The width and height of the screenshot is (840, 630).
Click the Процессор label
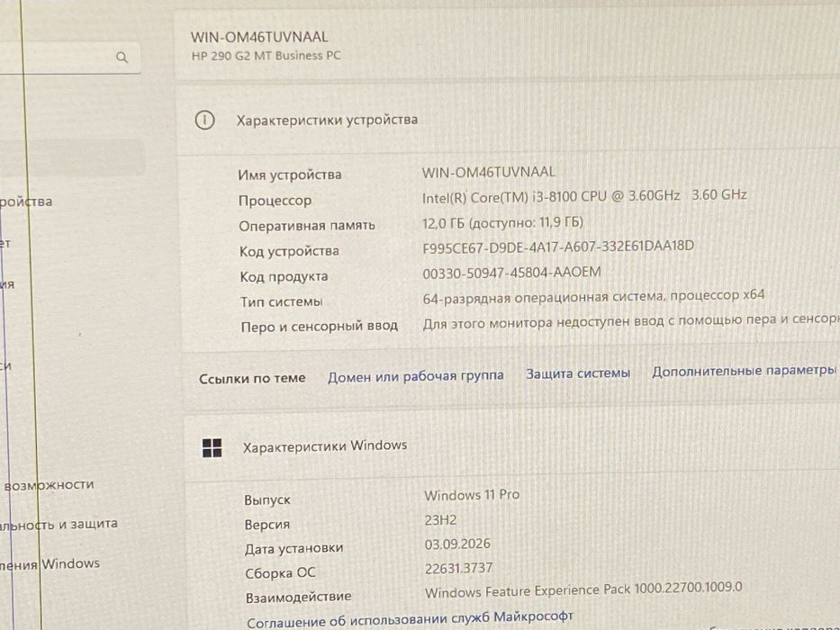coord(275,201)
